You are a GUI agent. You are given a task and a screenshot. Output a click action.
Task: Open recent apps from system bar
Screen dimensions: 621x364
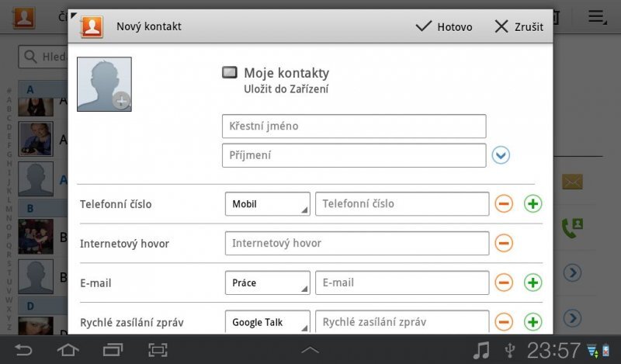pyautogui.click(x=113, y=350)
